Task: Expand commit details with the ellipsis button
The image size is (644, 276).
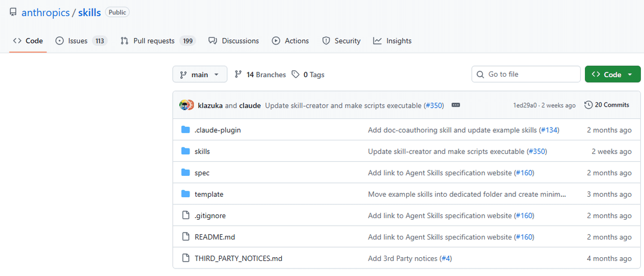Action: pyautogui.click(x=456, y=105)
